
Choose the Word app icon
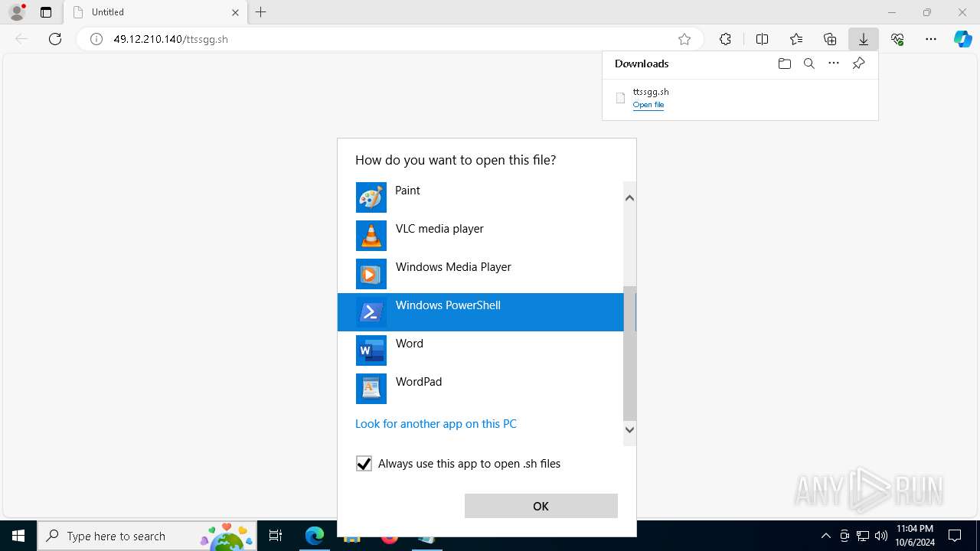pyautogui.click(x=371, y=350)
